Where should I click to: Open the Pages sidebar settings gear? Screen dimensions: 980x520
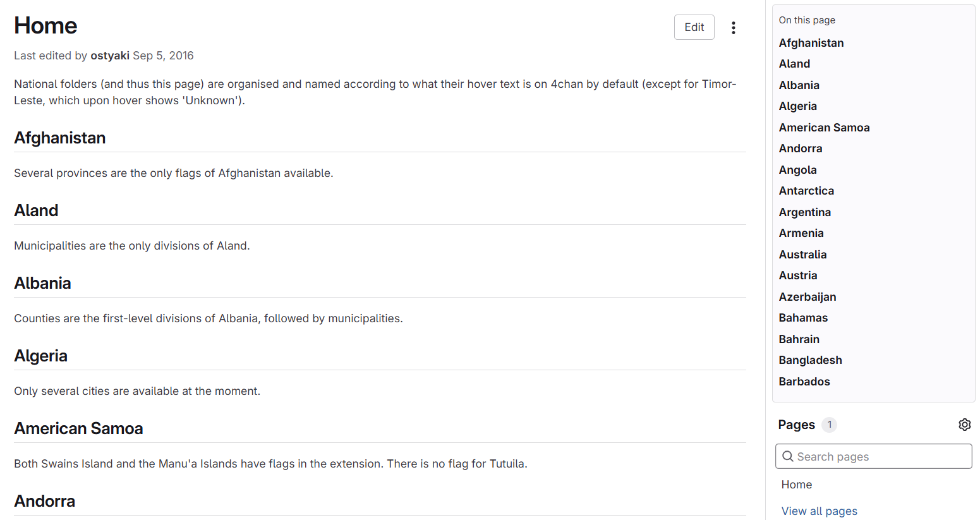[964, 425]
